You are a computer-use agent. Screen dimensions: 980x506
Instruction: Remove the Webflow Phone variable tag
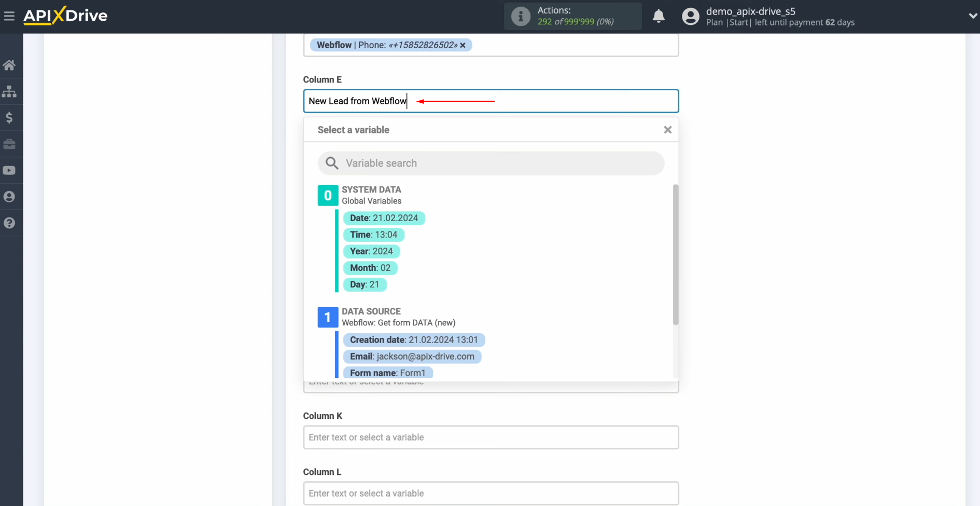[463, 45]
